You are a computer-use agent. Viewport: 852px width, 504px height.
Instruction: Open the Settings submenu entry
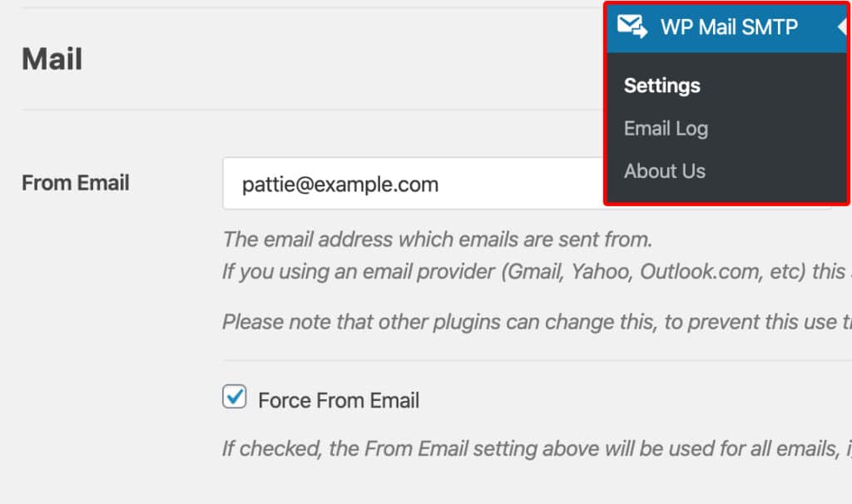[x=661, y=85]
